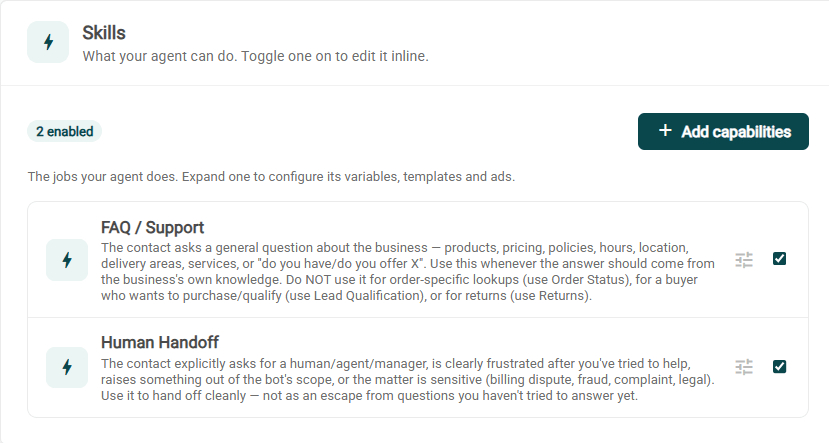The height and width of the screenshot is (443, 829).
Task: Click the Skills lightning bolt header icon
Action: (x=48, y=42)
